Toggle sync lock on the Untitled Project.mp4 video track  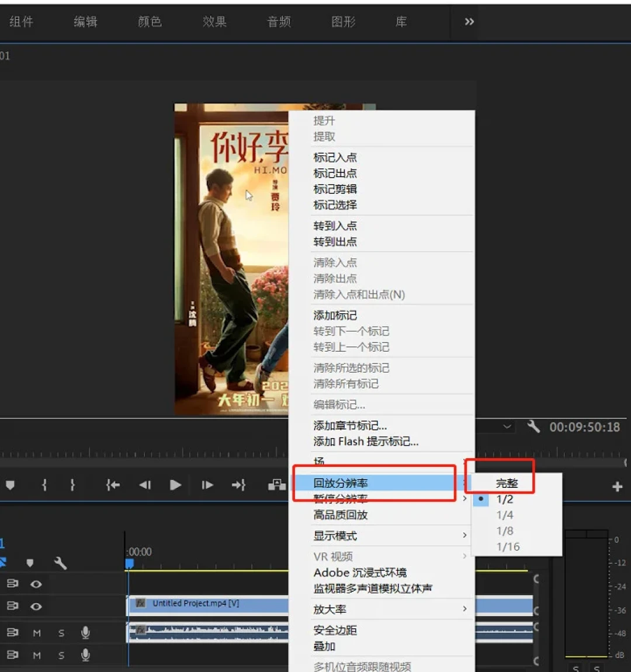pos(13,605)
